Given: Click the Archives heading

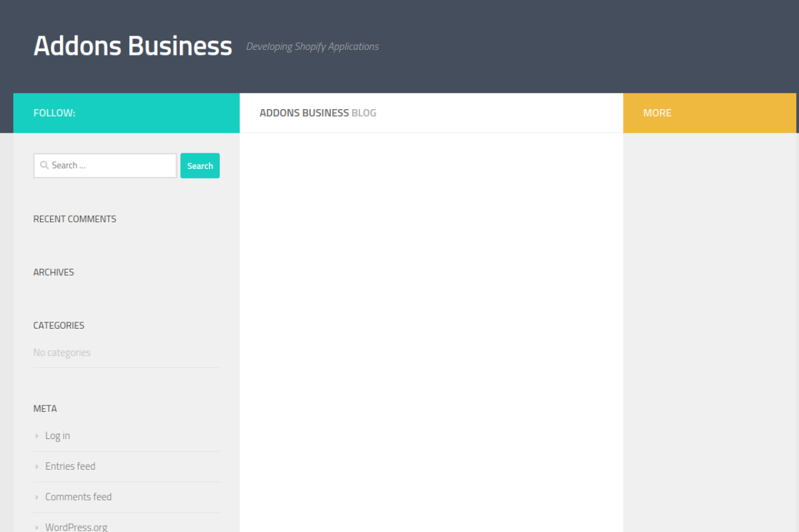Looking at the screenshot, I should click(x=54, y=272).
